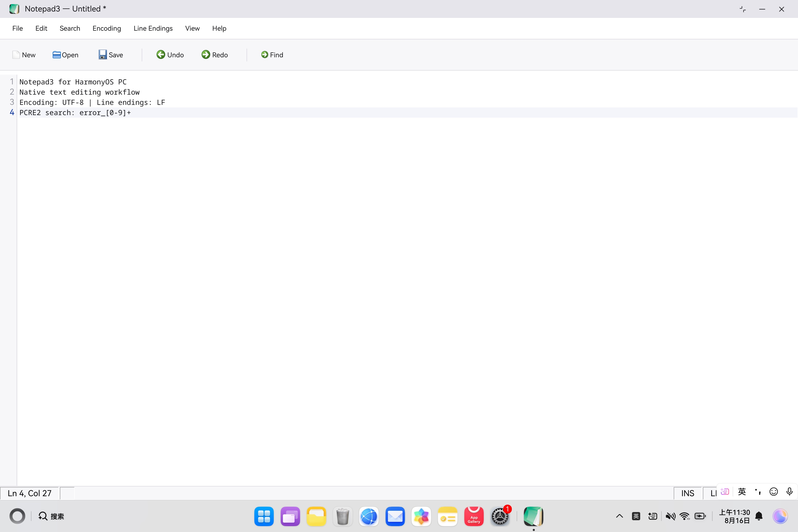
Task: Click the line 'Encoding: UTF-8 | Line endings: LF'
Action: [92, 103]
